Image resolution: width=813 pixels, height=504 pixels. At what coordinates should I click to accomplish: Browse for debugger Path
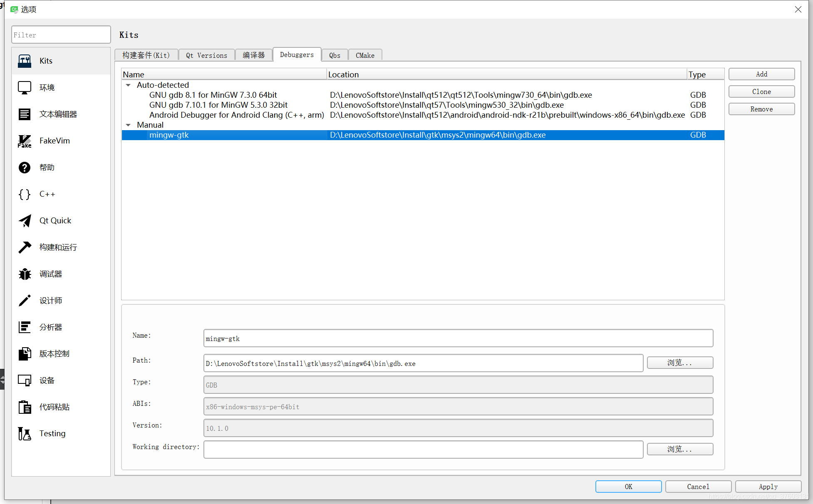(x=680, y=363)
